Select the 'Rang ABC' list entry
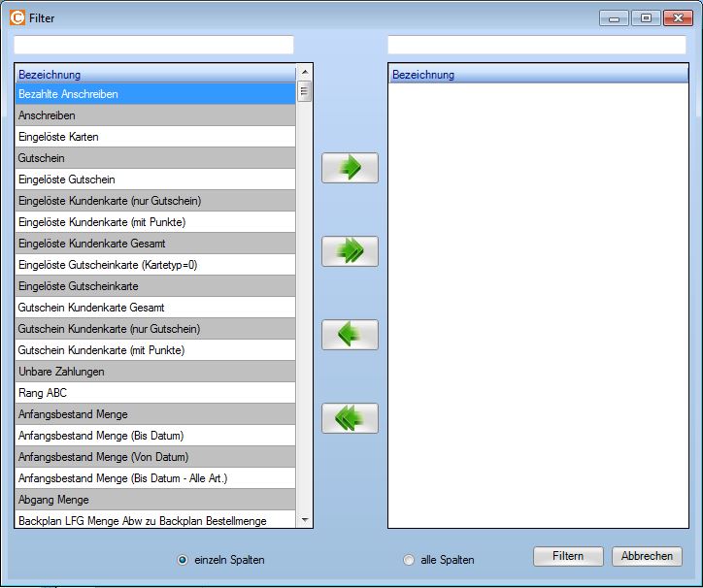This screenshot has width=703, height=588. click(x=155, y=393)
